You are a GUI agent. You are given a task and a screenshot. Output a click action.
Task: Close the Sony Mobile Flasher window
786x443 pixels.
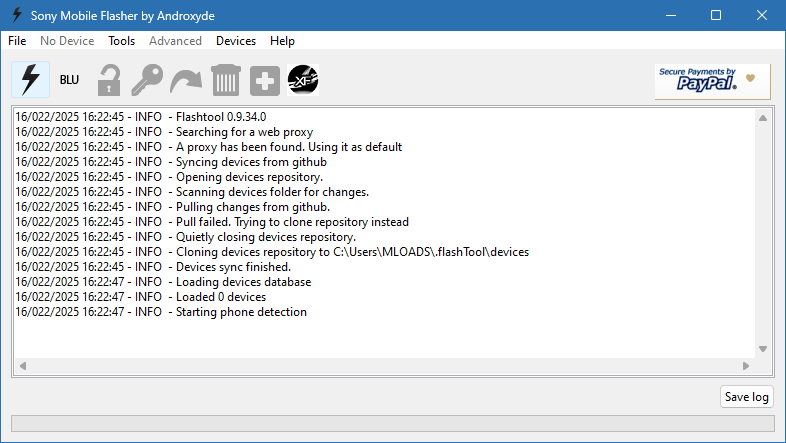point(762,16)
